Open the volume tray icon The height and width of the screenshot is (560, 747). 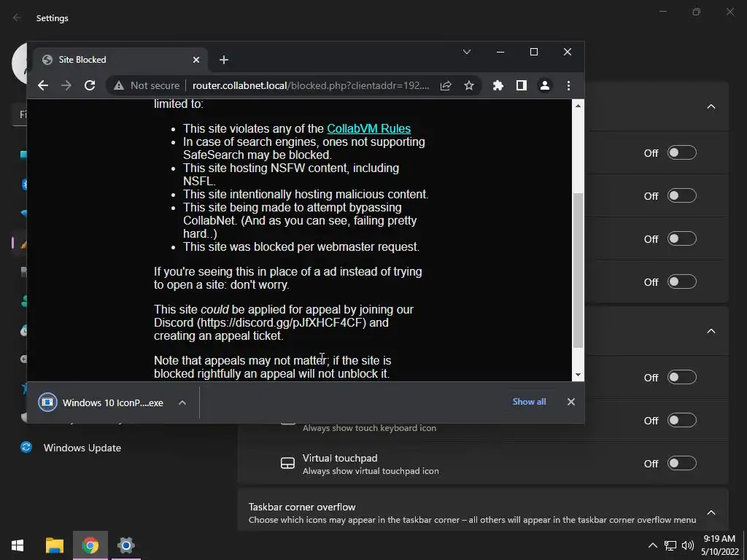click(687, 545)
